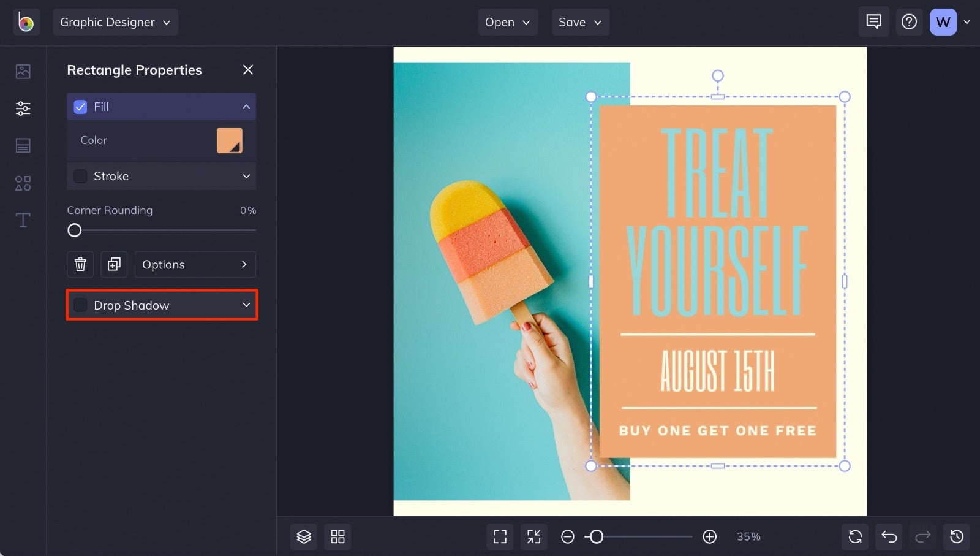Viewport: 980px width, 556px height.
Task: Expand the Drop Shadow section
Action: (246, 305)
